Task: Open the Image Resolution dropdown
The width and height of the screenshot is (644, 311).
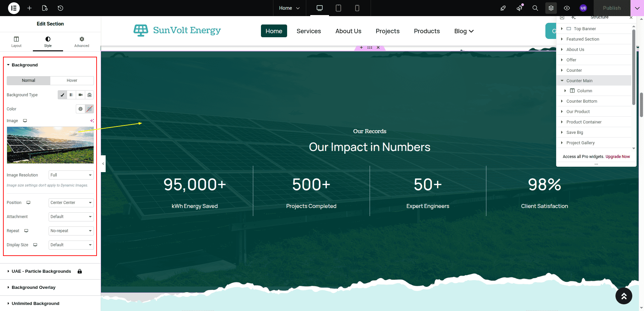Action: 71,175
